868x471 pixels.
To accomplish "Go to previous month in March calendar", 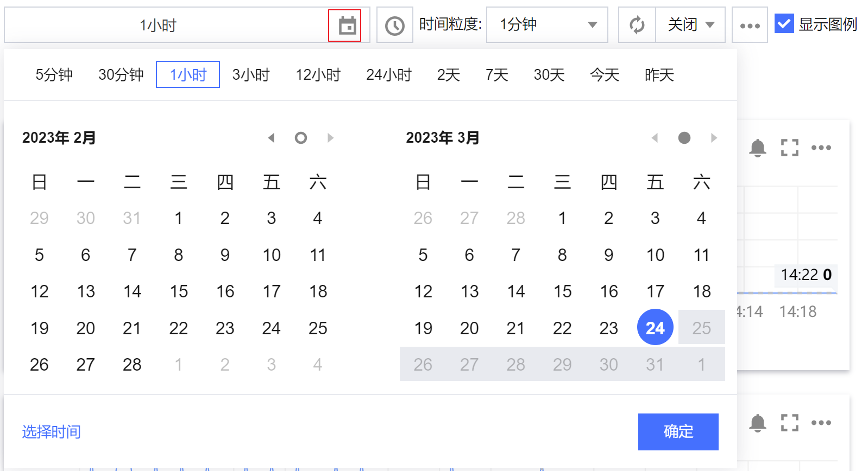I will (655, 138).
